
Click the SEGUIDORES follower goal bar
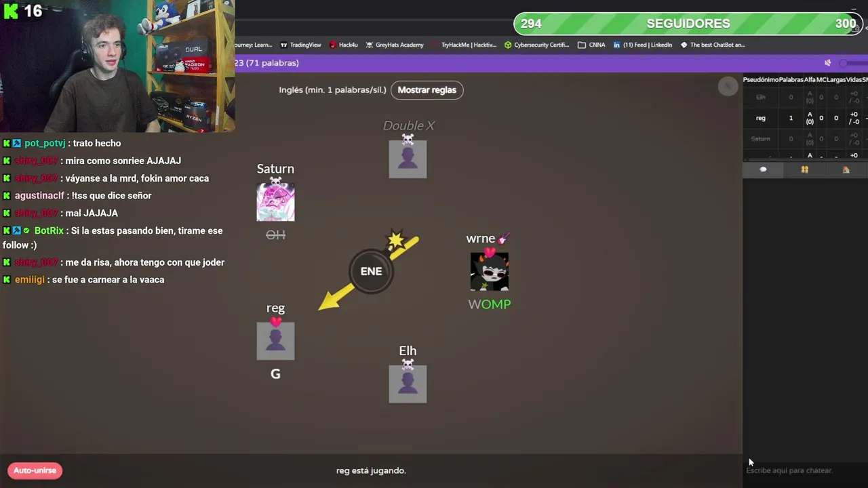point(687,24)
